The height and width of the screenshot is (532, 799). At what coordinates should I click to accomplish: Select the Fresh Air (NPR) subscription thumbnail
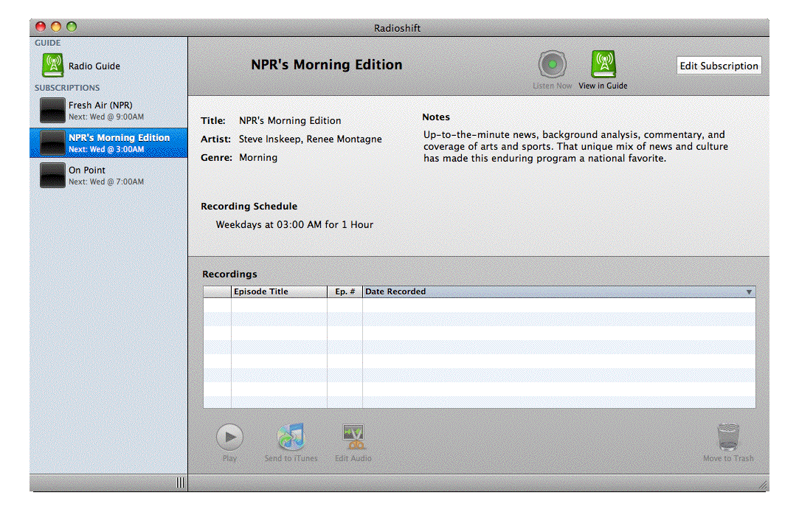tap(52, 111)
